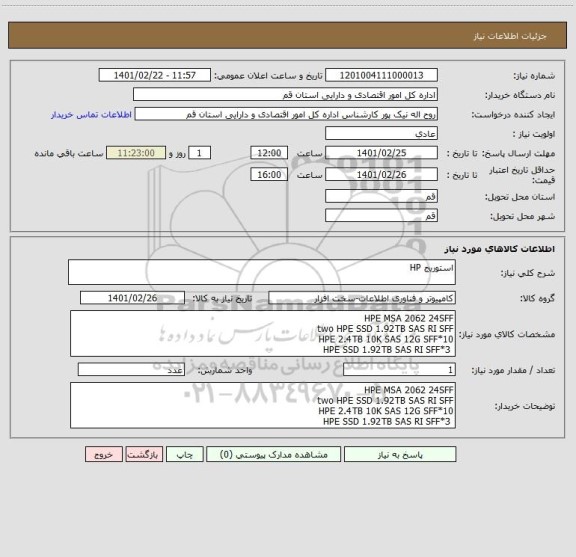Click the validity time field 16:00
The image size is (576, 557).
[269, 175]
